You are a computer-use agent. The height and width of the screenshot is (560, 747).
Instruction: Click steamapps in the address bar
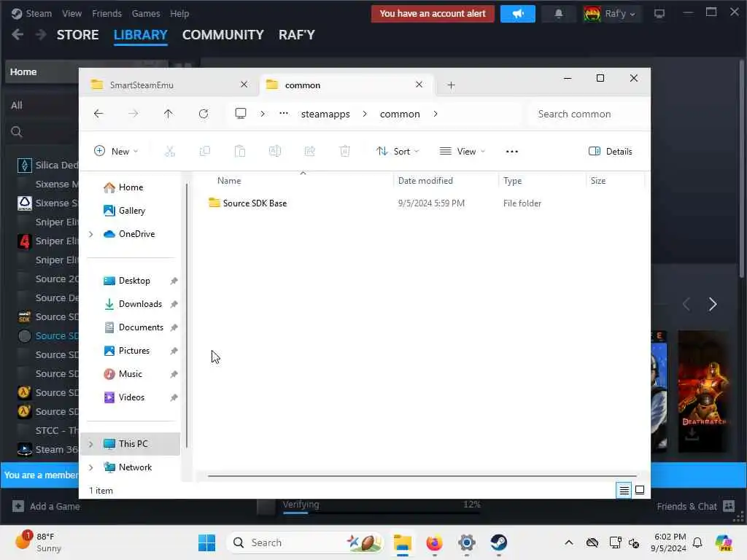point(325,114)
